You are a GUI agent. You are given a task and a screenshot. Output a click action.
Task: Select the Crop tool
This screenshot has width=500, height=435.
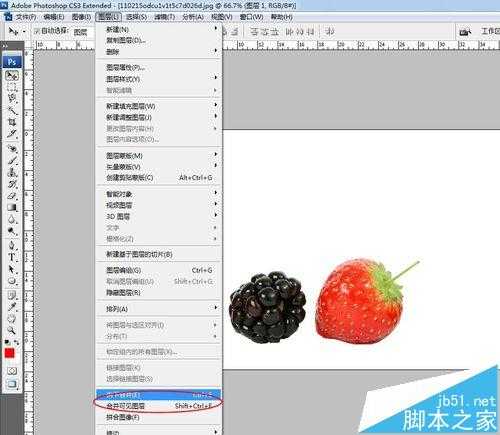(12, 122)
